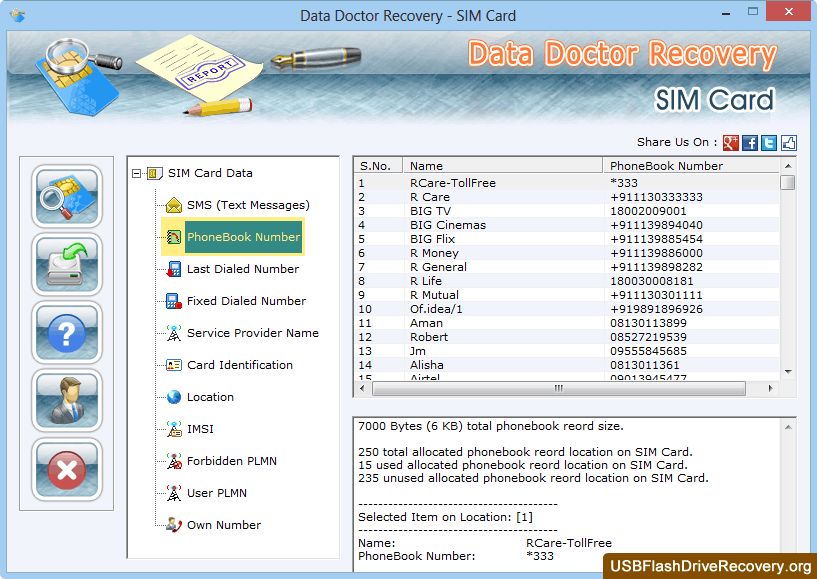Screen dimensions: 817x579
Task: Select SMS (Text Messages) in tree
Action: (248, 205)
